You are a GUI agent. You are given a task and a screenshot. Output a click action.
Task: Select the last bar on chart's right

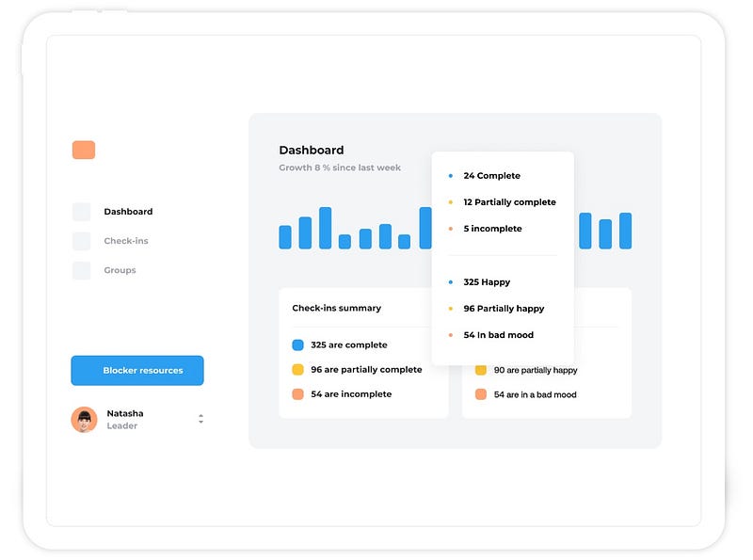click(625, 231)
